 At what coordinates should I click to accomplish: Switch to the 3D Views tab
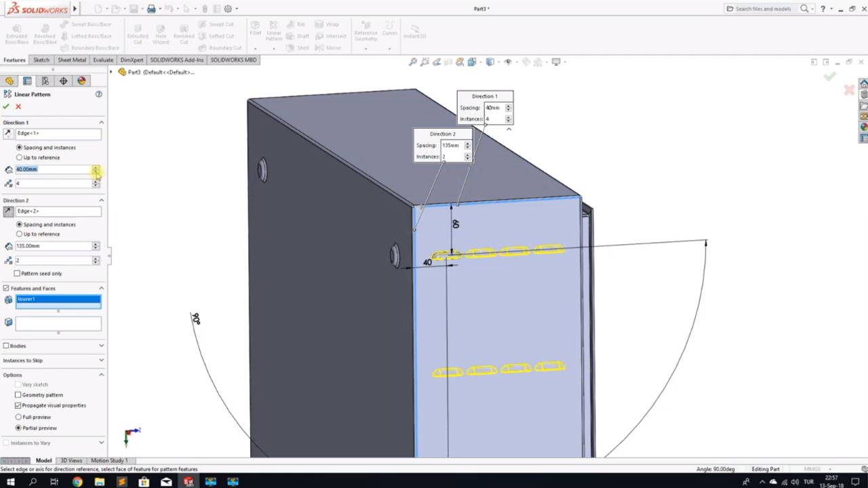[x=71, y=461]
